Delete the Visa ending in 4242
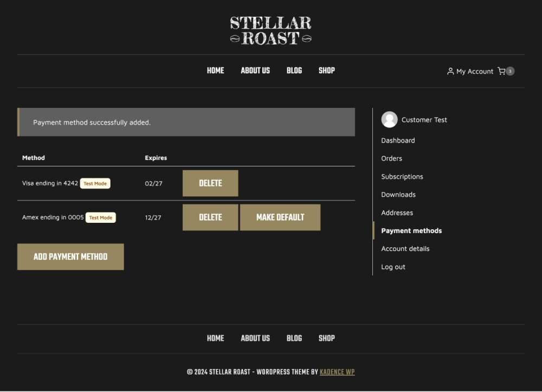Viewport: 542px width, 392px height. [x=210, y=183]
